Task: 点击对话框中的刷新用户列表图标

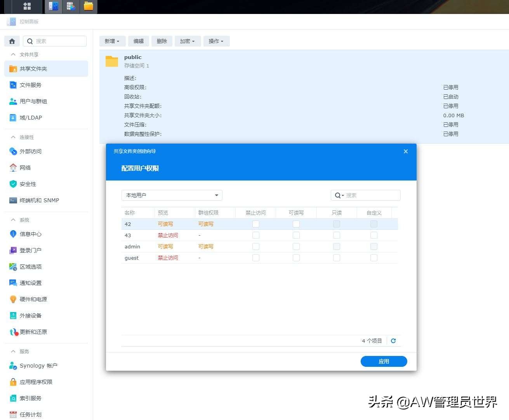Action: click(x=393, y=340)
